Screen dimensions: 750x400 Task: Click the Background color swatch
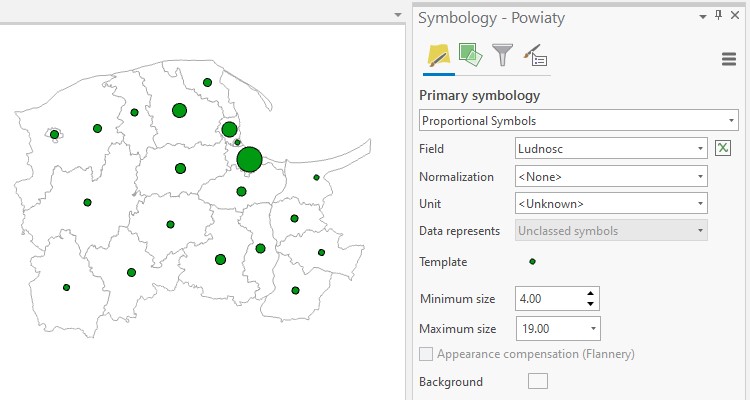click(537, 381)
